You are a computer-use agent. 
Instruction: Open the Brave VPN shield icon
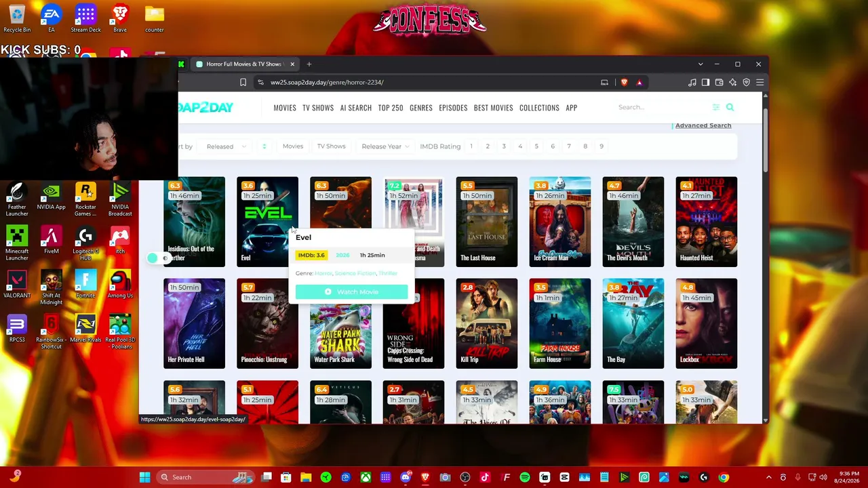(746, 83)
